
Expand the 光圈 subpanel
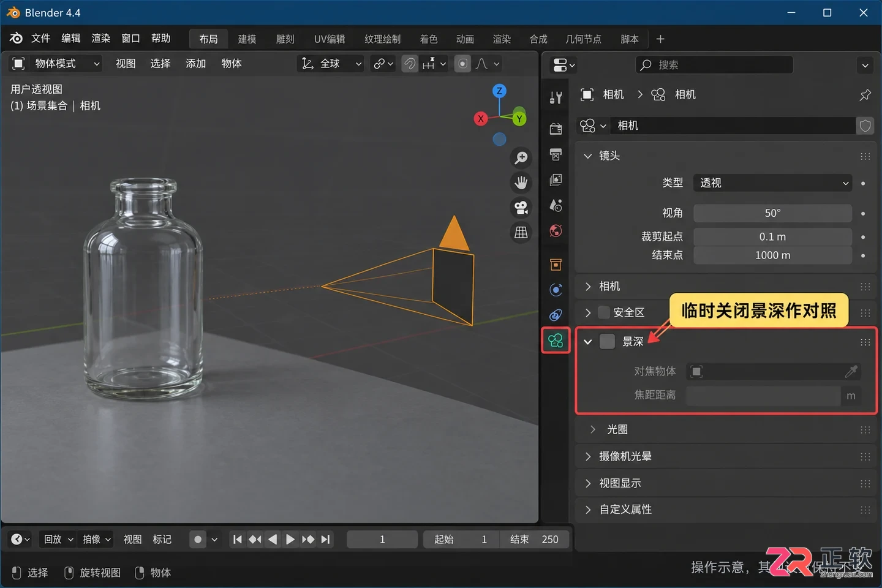click(x=725, y=429)
